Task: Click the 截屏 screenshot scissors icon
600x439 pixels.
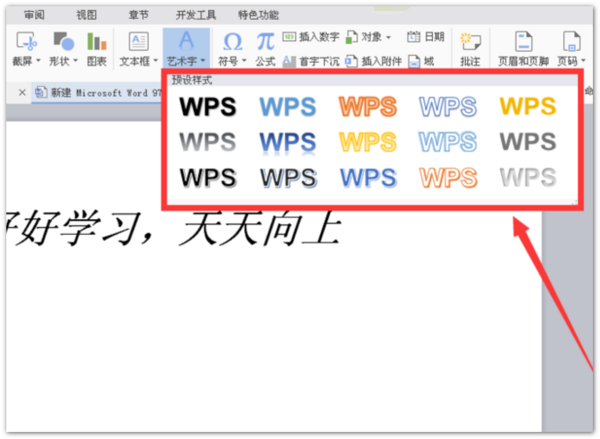Action: point(26,41)
